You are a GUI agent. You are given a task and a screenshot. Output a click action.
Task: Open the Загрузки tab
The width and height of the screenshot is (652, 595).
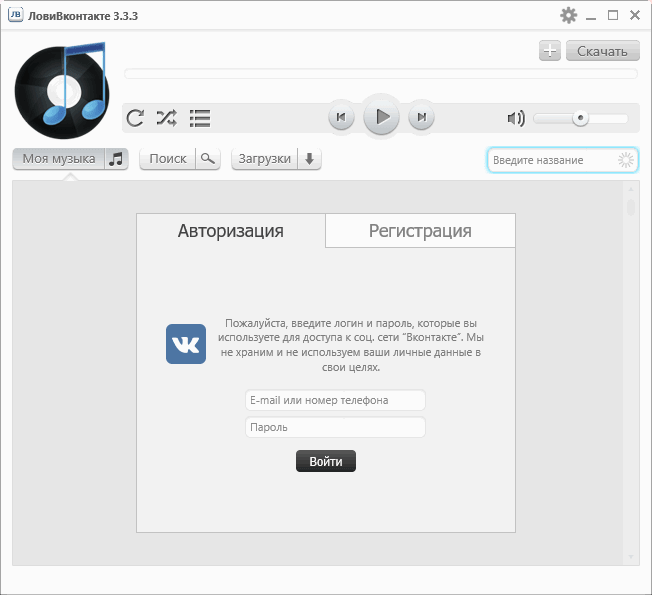coord(264,159)
